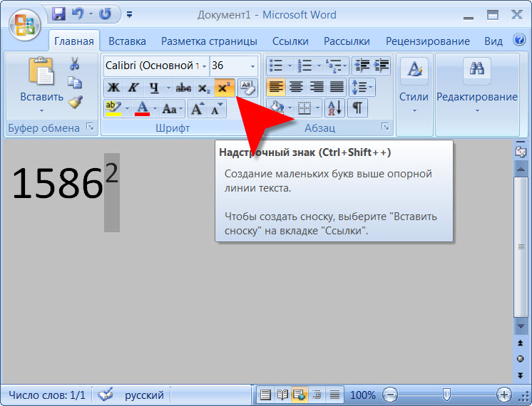Save the document from the quick access toolbar

pos(59,14)
